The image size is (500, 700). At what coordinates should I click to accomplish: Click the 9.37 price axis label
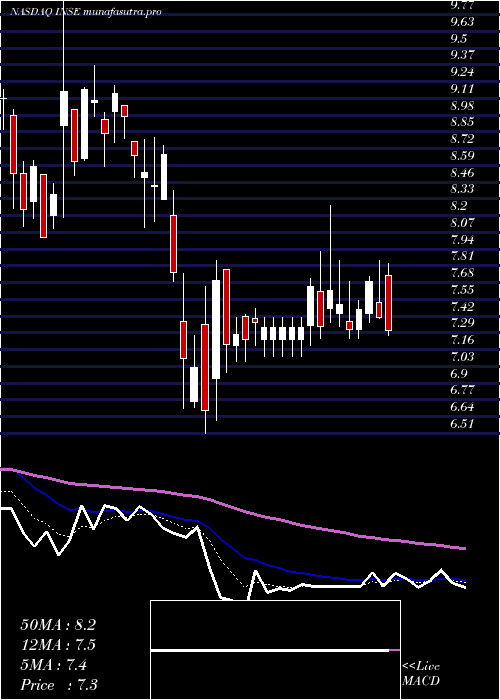click(x=462, y=55)
